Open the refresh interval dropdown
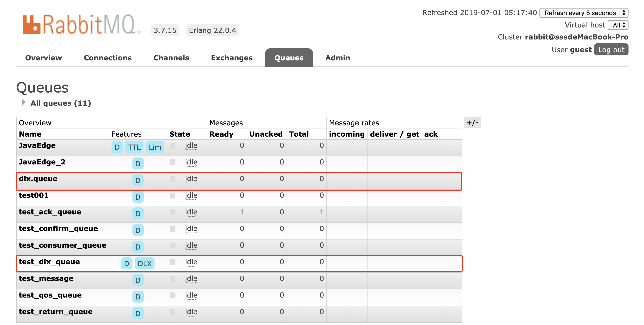Image resolution: width=644 pixels, height=325 pixels. (x=584, y=13)
